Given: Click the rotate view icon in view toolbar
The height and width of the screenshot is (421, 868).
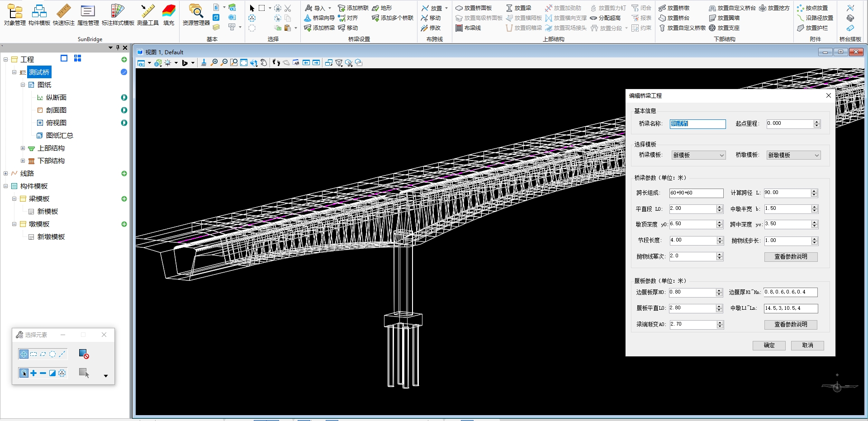Looking at the screenshot, I should (x=254, y=63).
